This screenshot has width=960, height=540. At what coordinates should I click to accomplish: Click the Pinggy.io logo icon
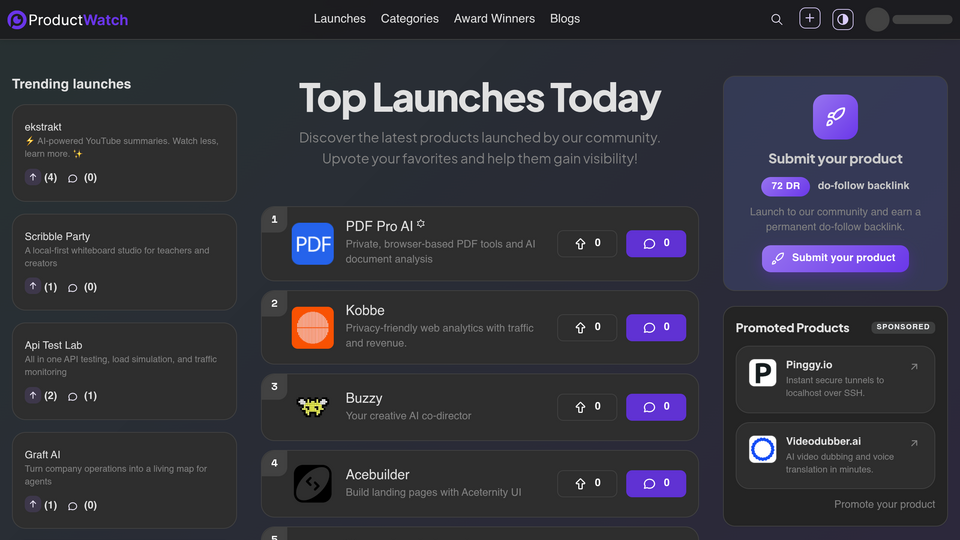(x=762, y=373)
